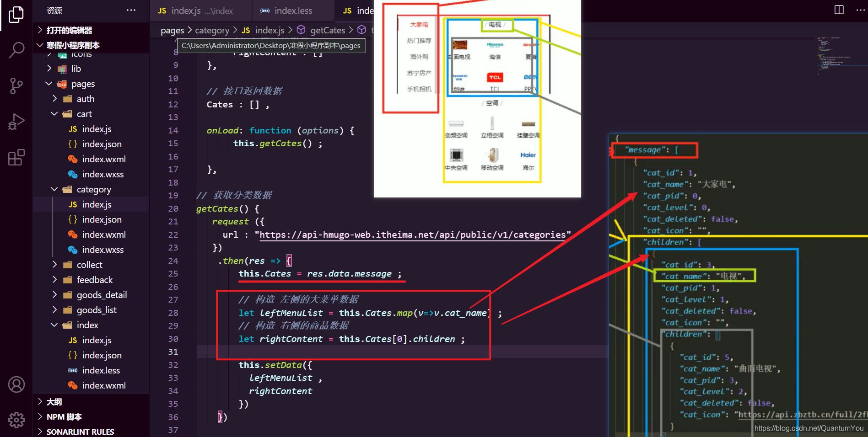Click the getCates breadcrumb segment

pyautogui.click(x=321, y=30)
